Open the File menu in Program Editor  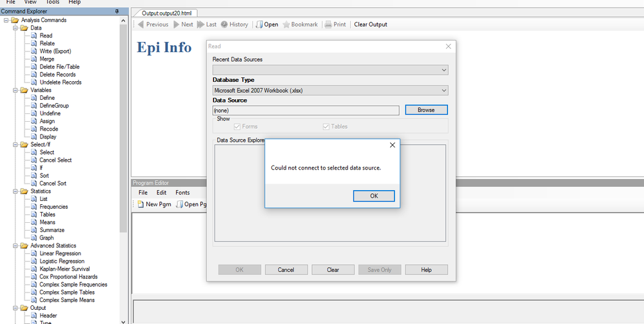point(143,193)
